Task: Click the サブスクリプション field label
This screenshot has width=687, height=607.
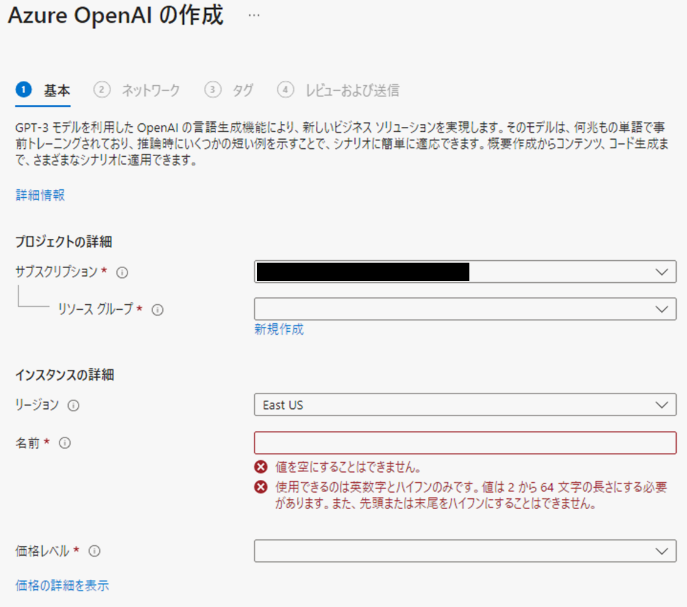Action: (57, 272)
